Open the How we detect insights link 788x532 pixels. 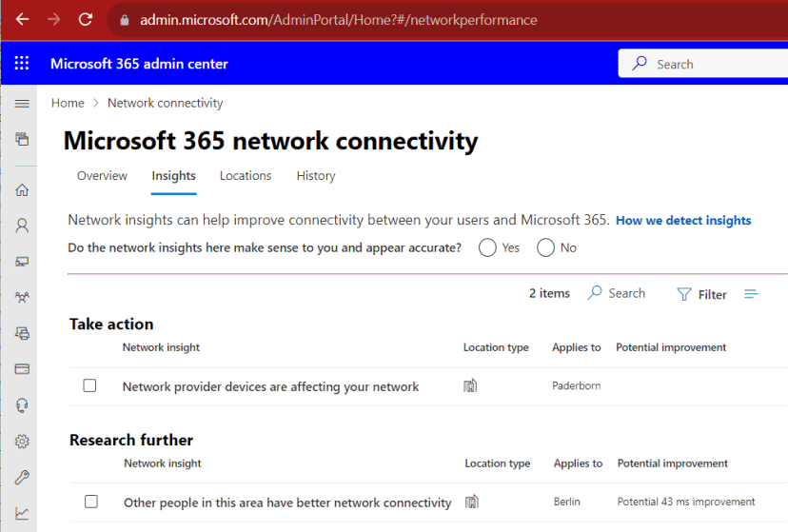click(683, 221)
